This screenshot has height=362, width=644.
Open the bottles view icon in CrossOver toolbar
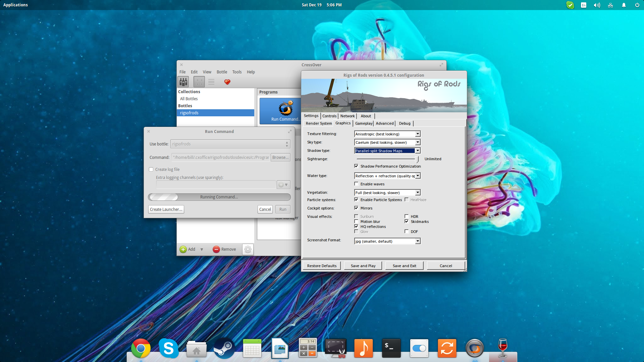pos(183,82)
